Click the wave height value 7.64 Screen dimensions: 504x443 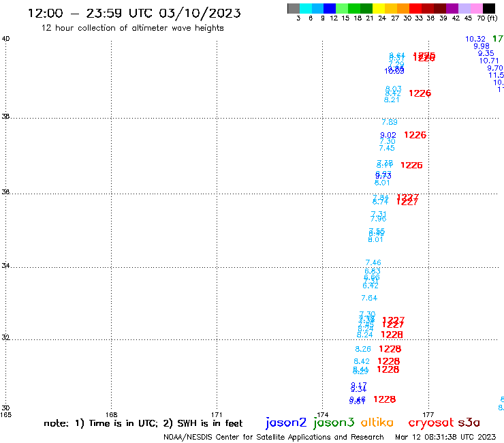(x=369, y=298)
